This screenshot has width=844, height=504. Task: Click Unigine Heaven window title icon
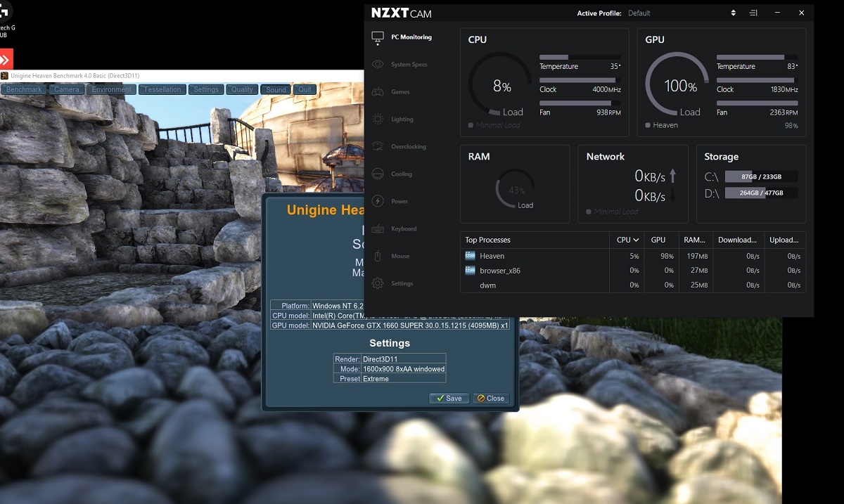(x=4, y=75)
